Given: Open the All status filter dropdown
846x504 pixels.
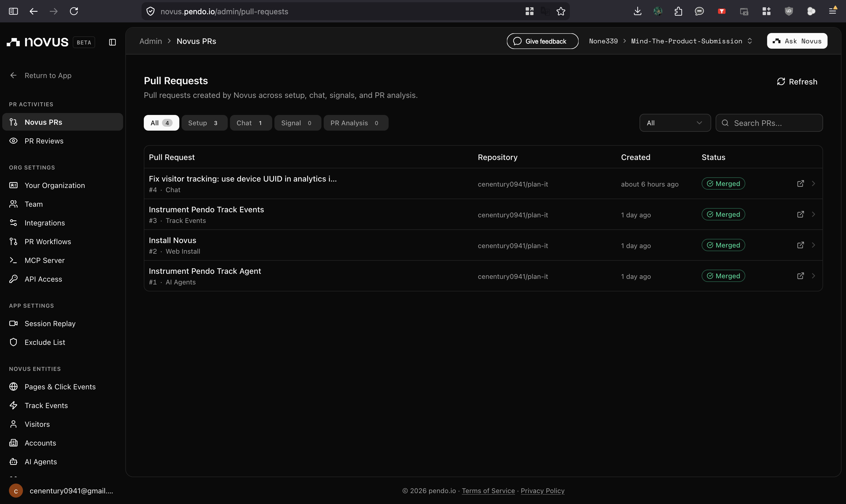Looking at the screenshot, I should [x=675, y=123].
